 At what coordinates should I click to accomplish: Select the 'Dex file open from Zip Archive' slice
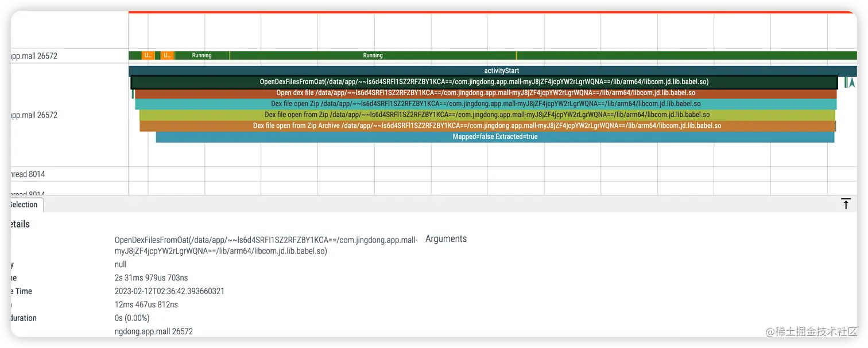[487, 126]
